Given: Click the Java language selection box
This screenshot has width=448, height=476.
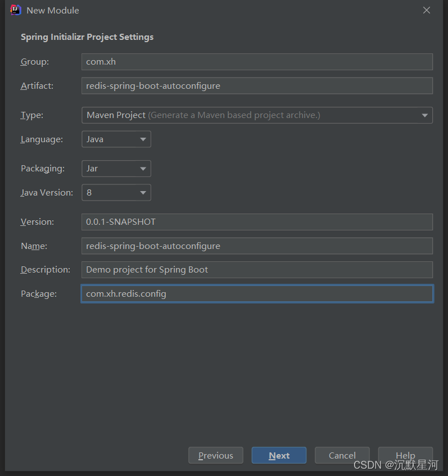Looking at the screenshot, I should pos(116,139).
